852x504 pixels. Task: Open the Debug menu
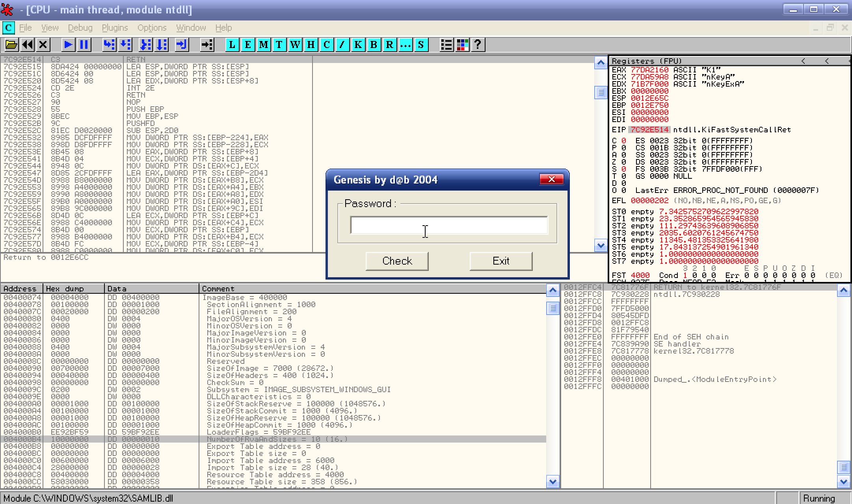(x=80, y=28)
